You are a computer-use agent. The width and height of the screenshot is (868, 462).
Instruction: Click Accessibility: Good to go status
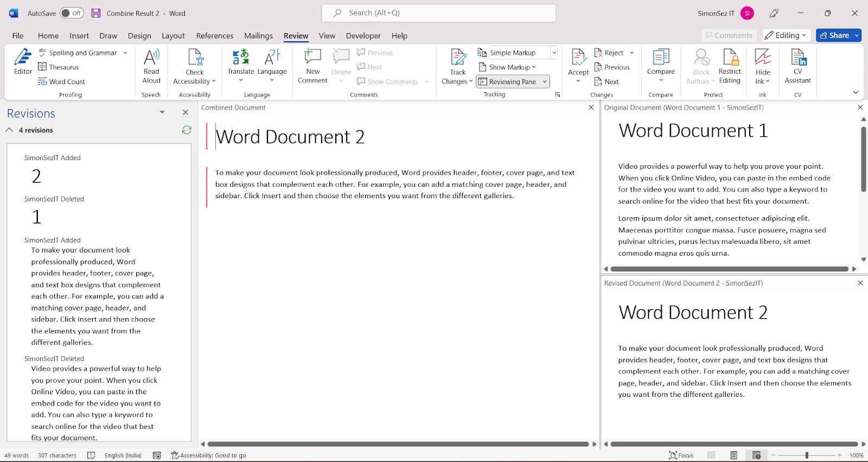tap(208, 455)
